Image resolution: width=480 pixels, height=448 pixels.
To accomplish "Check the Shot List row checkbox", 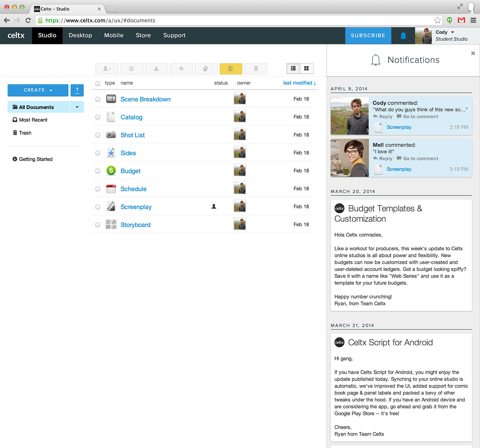I will coord(98,135).
